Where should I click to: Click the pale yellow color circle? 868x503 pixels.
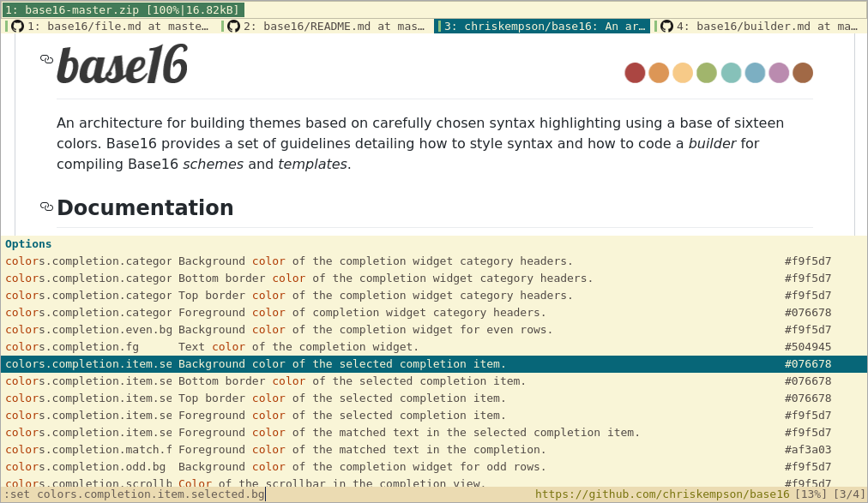point(683,73)
